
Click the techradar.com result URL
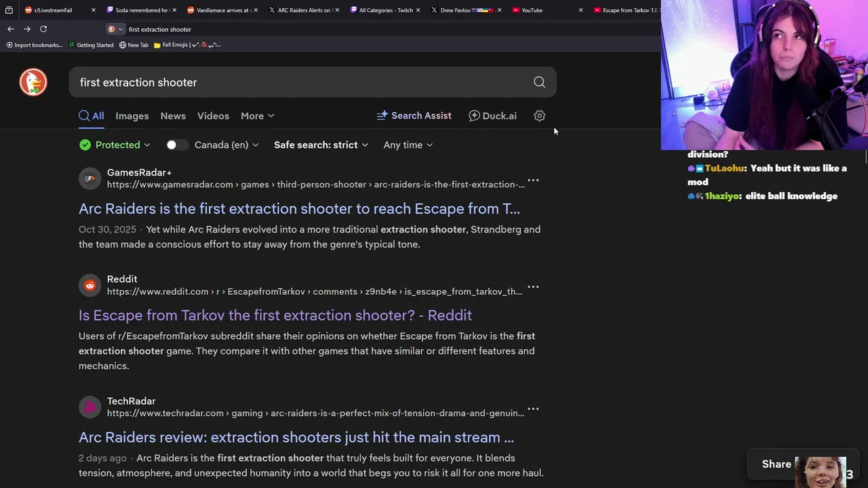point(315,413)
